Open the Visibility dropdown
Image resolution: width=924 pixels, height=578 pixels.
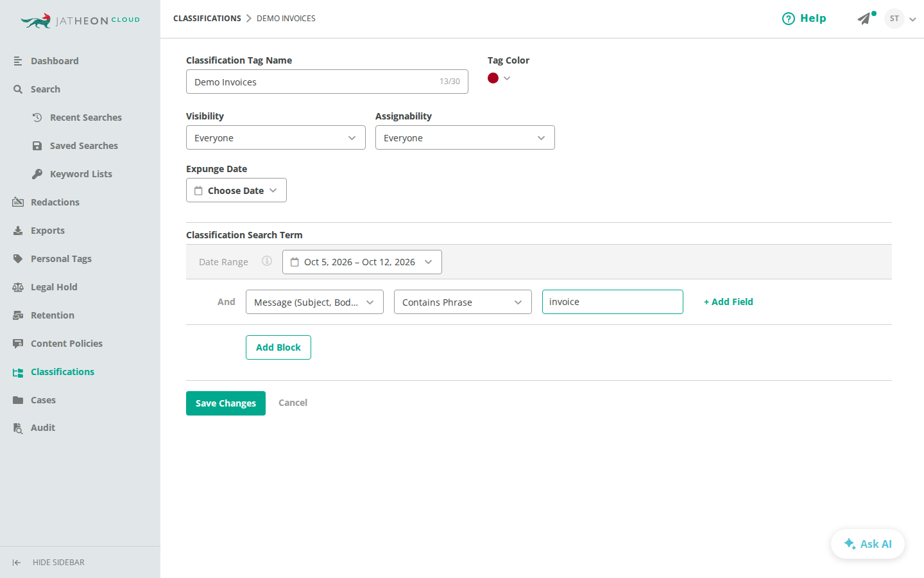pyautogui.click(x=276, y=137)
